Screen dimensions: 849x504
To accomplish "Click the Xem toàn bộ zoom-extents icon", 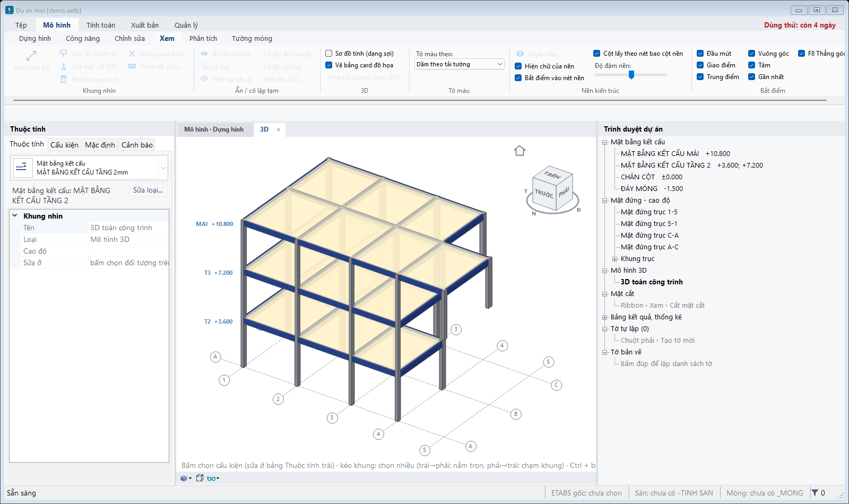I will pos(31,56).
